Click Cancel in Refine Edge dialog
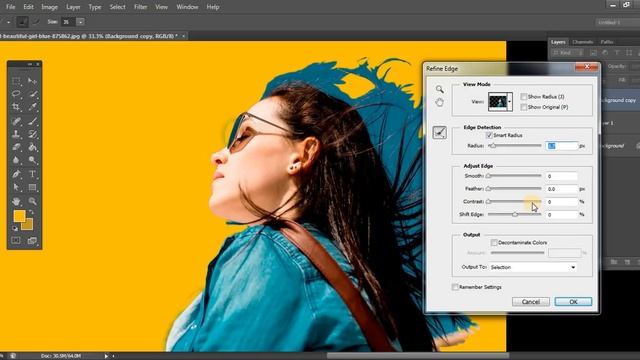Viewport: 640px width, 360px height. coord(531,302)
